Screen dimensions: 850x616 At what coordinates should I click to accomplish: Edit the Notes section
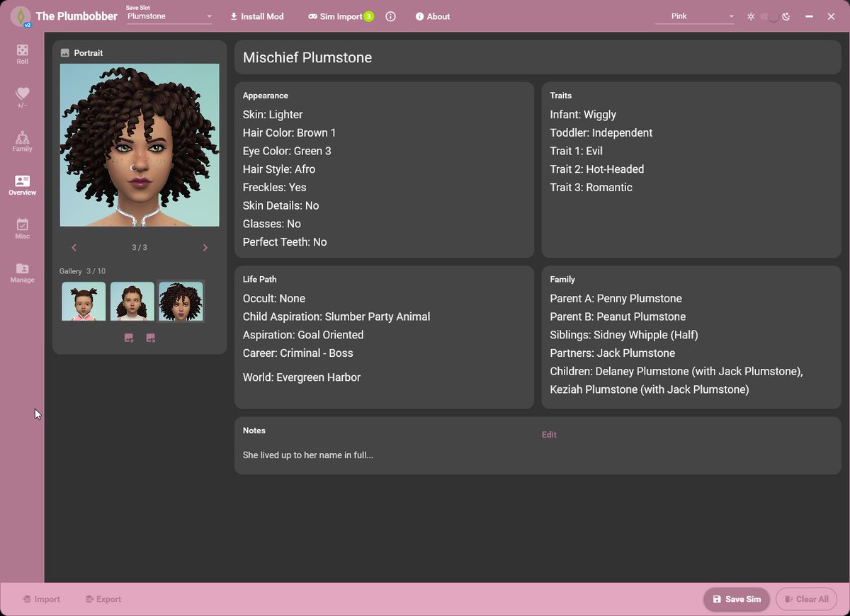click(x=549, y=435)
